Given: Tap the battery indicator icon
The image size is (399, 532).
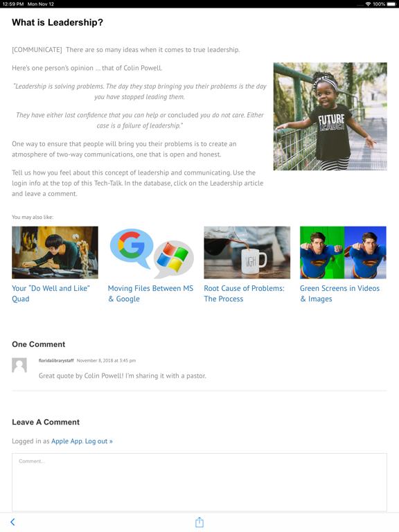Looking at the screenshot, I should (391, 4).
